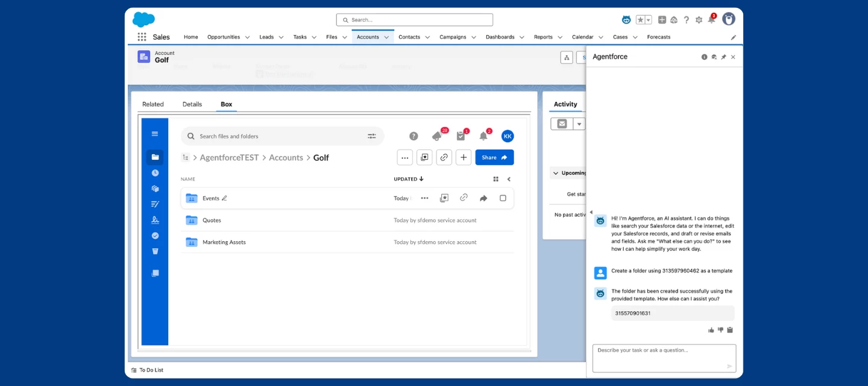Expand the Leads nav dropdown chevron
The image size is (868, 386).
(281, 37)
